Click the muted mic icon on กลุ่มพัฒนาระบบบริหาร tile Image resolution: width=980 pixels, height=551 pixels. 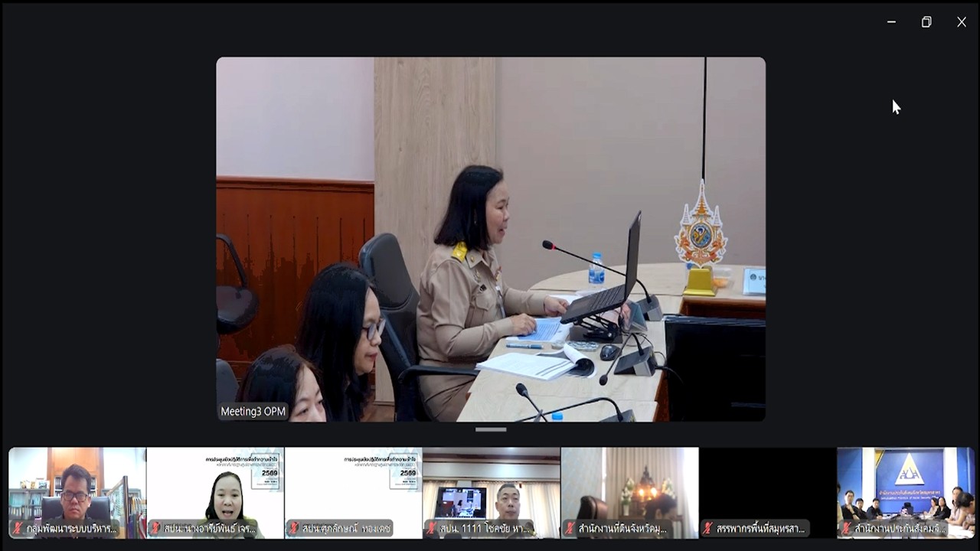point(16,528)
